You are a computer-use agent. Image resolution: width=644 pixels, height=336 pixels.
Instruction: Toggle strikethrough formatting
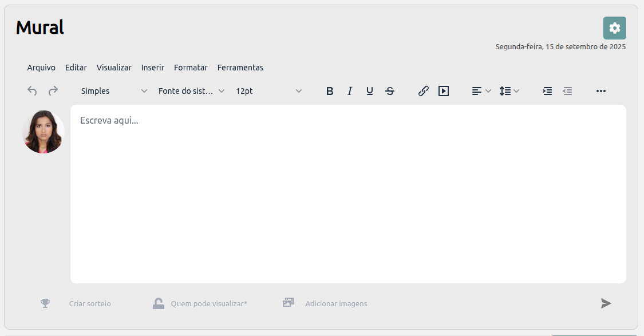click(390, 91)
